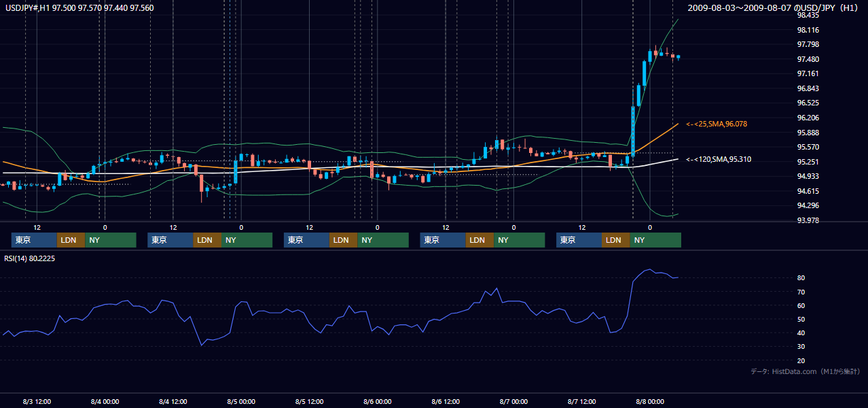Viewport: 868px width, 408px height.
Task: Select the 25 SMA 96.078 label
Action: point(717,124)
